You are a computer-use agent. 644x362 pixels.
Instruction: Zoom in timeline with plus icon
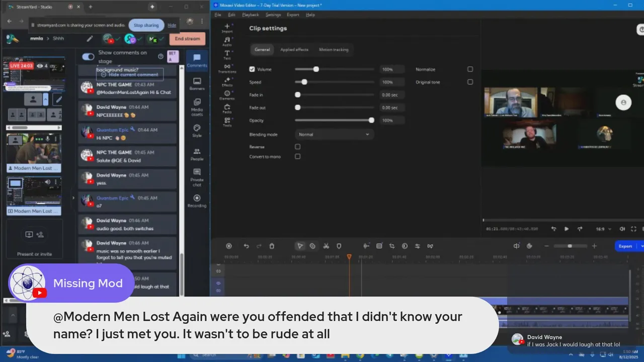pos(594,246)
